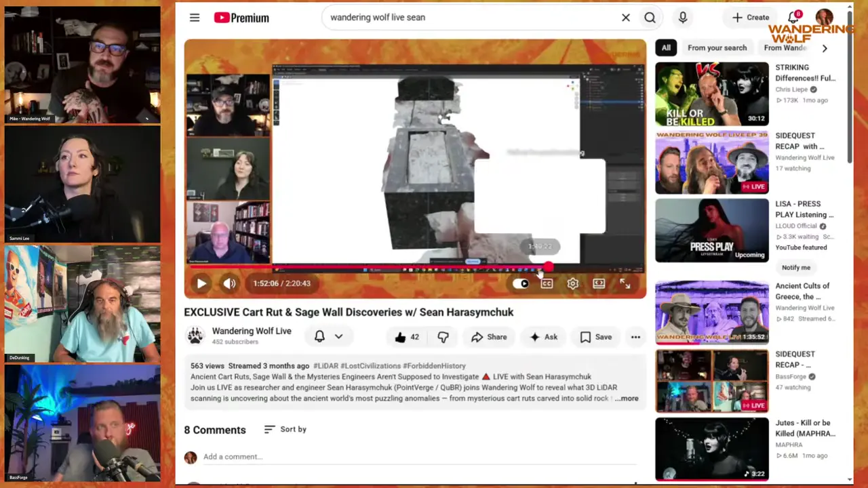Expand the description with ...more
This screenshot has width=868, height=488.
(x=627, y=399)
